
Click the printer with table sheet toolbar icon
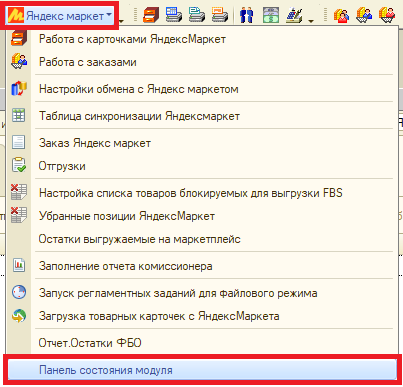pyautogui.click(x=174, y=15)
